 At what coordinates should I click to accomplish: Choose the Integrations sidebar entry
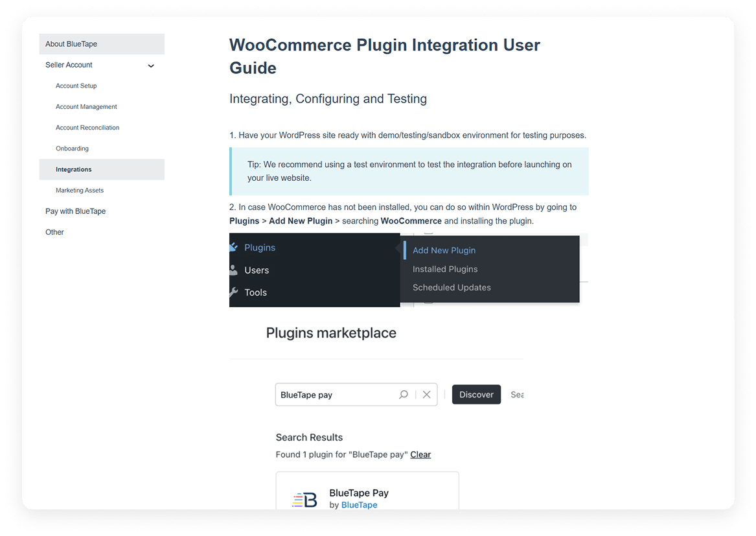point(102,169)
